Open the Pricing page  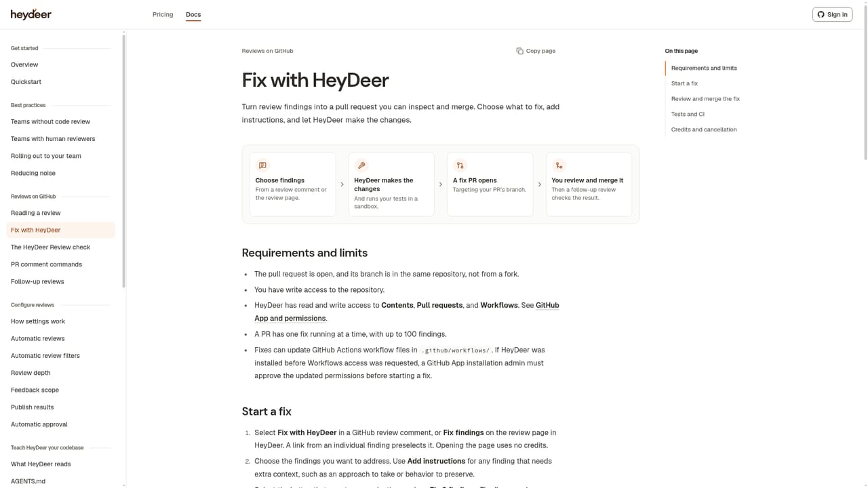coord(163,14)
